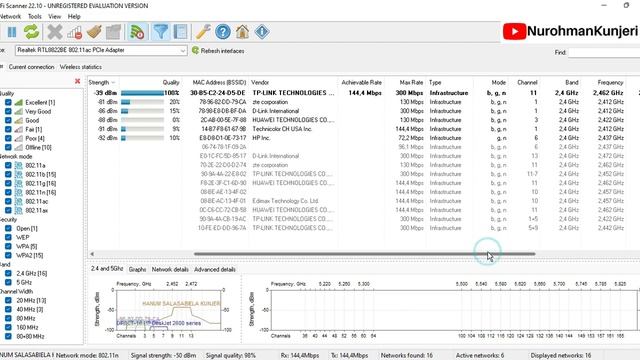Uncheck the Excellent quality filter
This screenshot has width=640, height=360.
tap(8, 102)
